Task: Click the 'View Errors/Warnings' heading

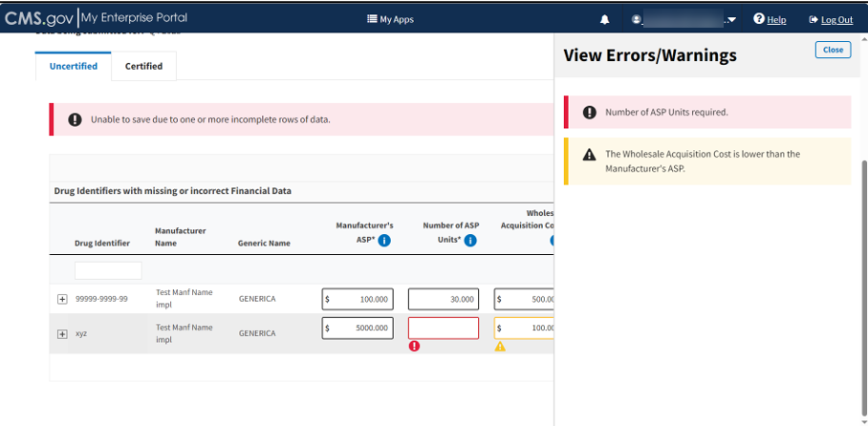Action: pos(650,55)
